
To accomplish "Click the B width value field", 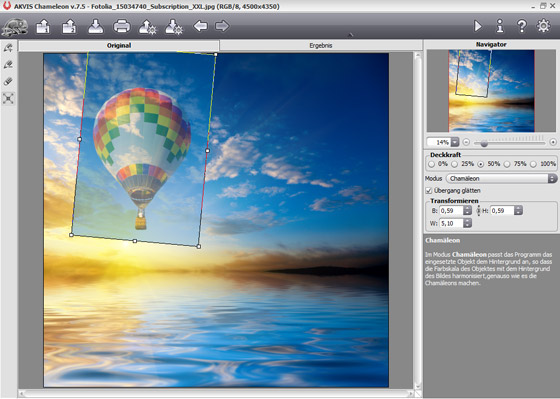I will (451, 211).
